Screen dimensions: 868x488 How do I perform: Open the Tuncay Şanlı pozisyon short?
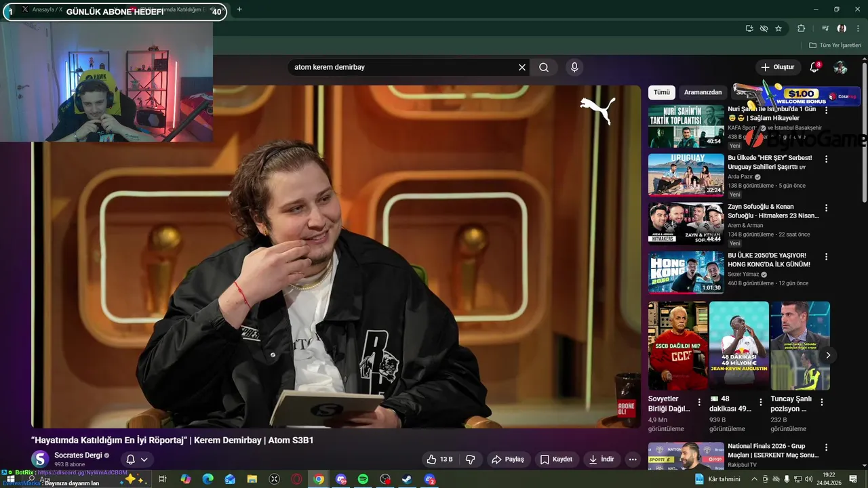(x=800, y=346)
